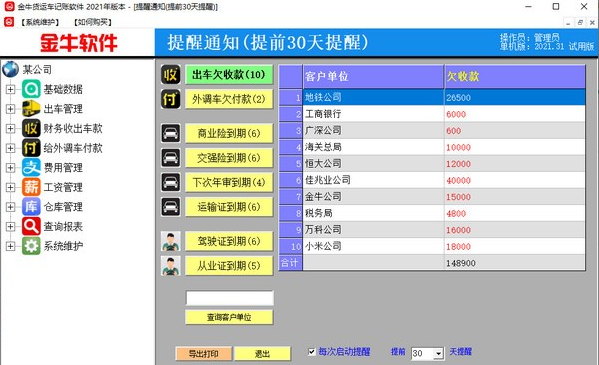Select the 恒大公司 row
The height and width of the screenshot is (365, 599).
point(432,164)
